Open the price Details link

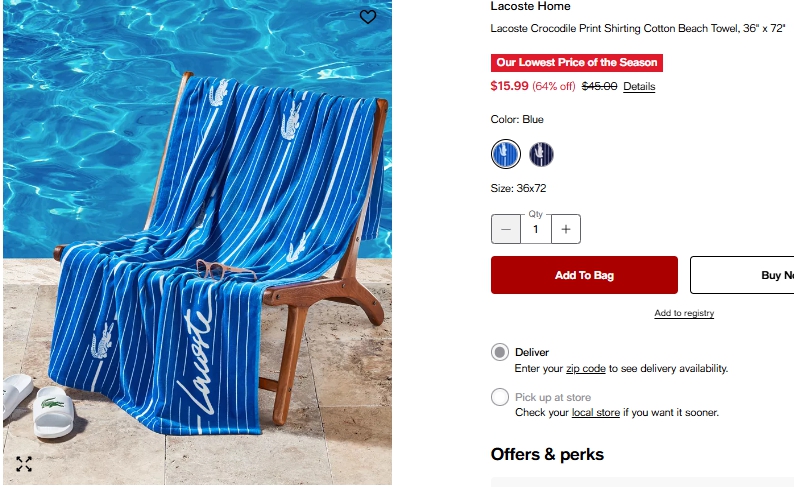639,87
